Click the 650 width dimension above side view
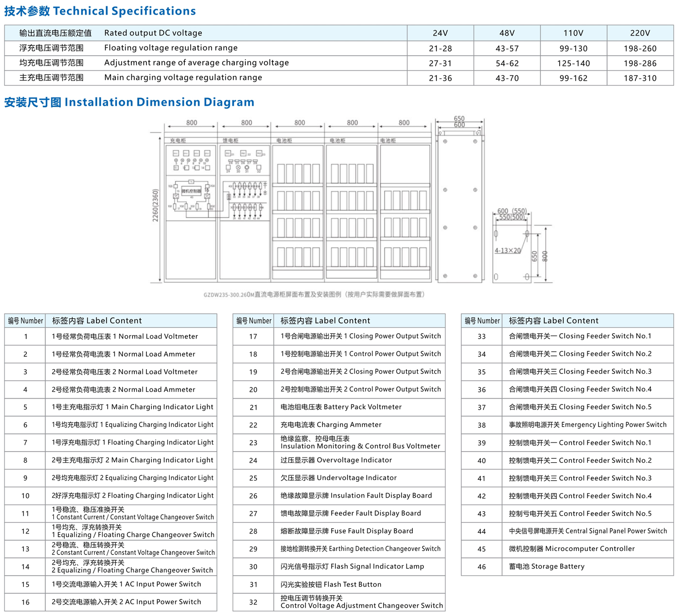This screenshot has height=616, width=679. pyautogui.click(x=459, y=118)
